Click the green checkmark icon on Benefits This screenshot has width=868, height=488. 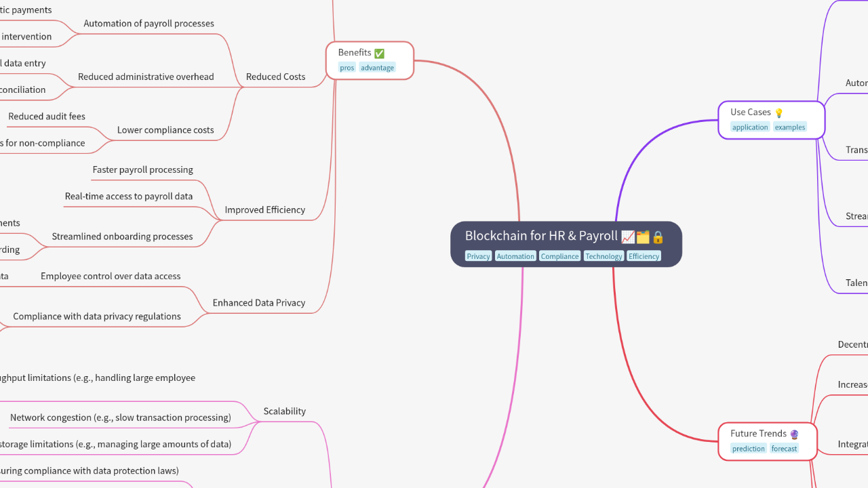pyautogui.click(x=379, y=53)
